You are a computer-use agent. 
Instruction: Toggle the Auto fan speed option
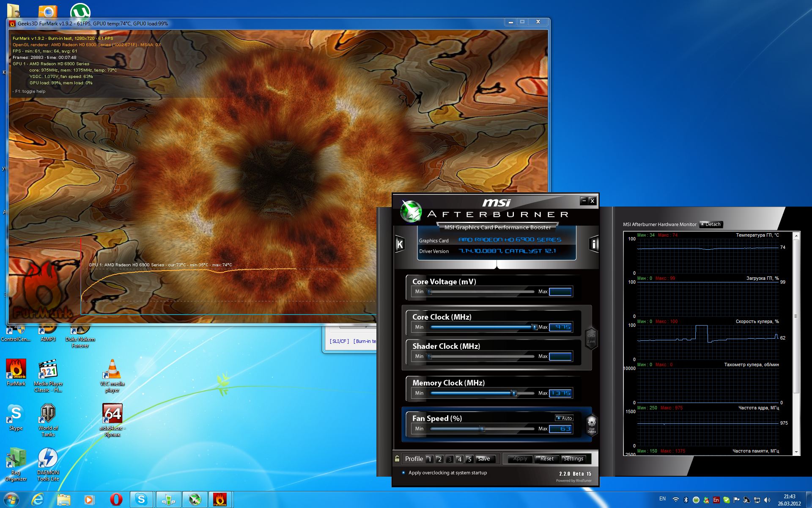[564, 418]
